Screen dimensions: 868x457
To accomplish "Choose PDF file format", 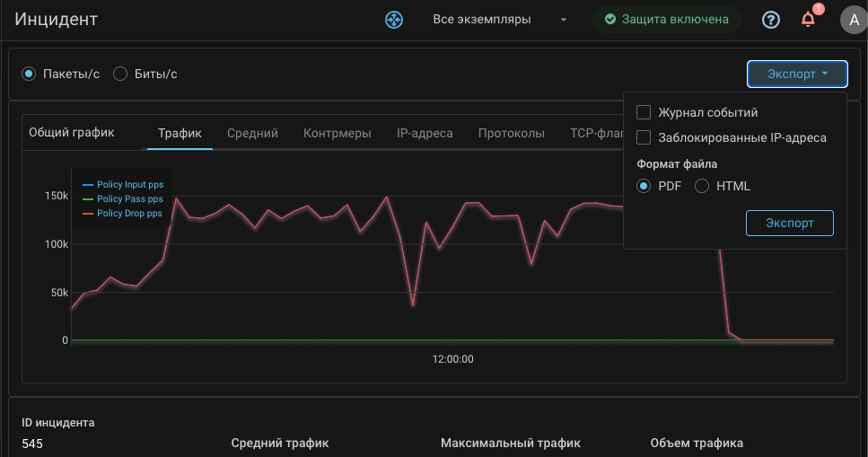I will [644, 186].
